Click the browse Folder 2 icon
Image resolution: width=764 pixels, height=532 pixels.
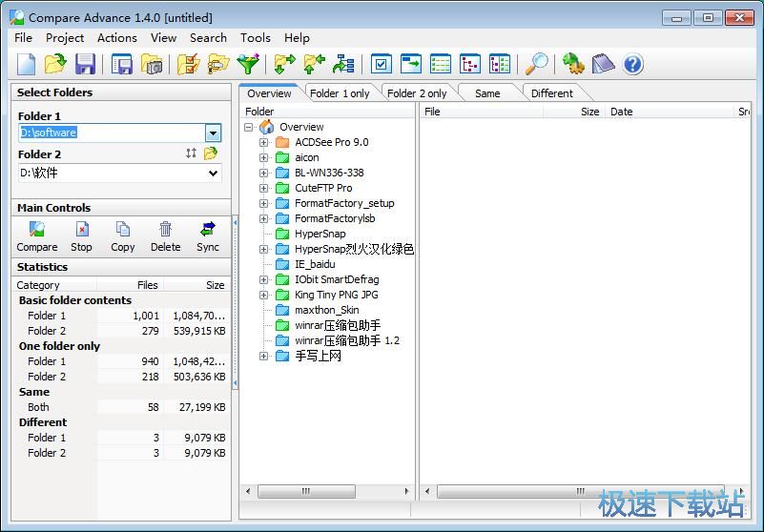tap(211, 153)
